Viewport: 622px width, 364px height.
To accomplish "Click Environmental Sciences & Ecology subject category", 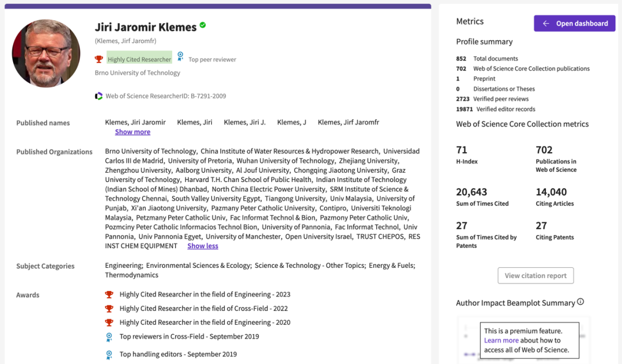I will coord(198,266).
